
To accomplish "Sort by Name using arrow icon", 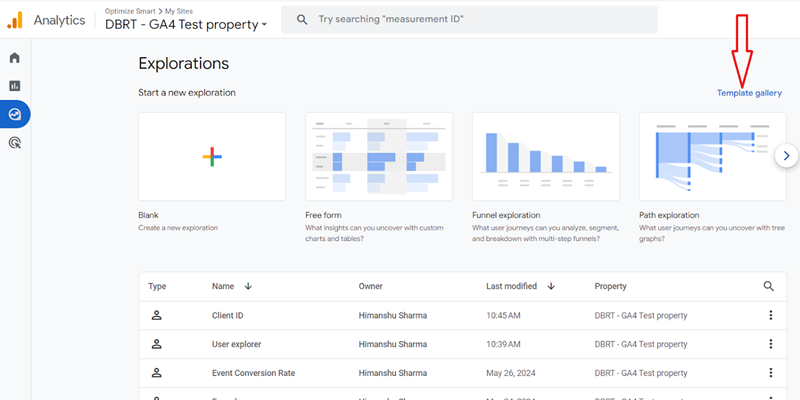I will [248, 286].
